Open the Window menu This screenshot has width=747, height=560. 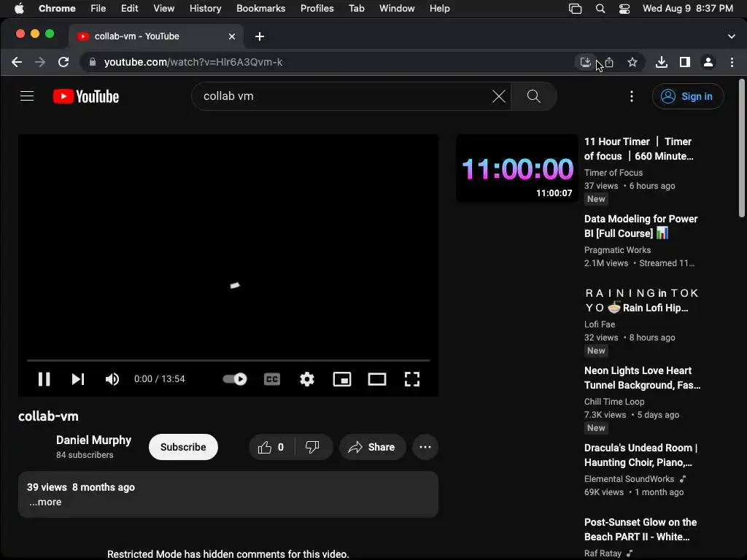point(397,9)
